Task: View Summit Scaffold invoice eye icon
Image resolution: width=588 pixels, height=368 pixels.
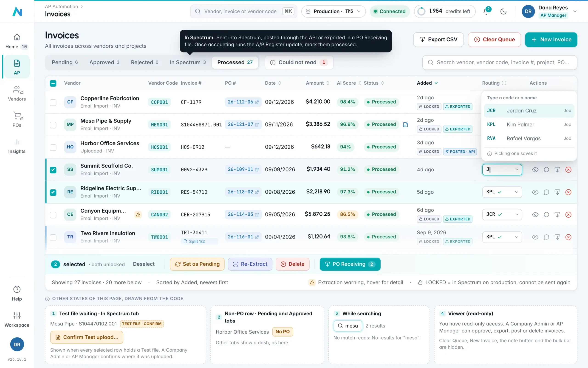Action: pyautogui.click(x=535, y=170)
